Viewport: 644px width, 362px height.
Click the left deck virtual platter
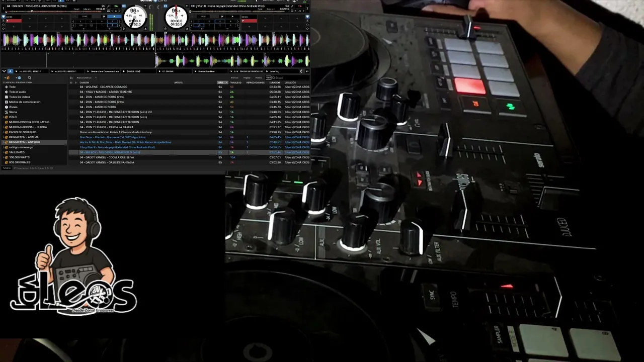[x=135, y=18]
